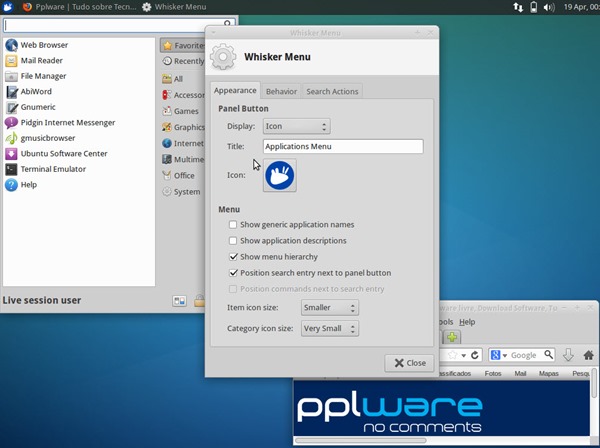Switch to the Appearance tab

(x=235, y=91)
